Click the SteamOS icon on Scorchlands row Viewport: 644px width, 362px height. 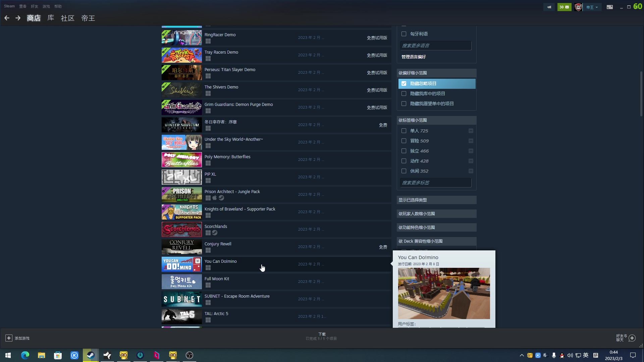(x=215, y=233)
